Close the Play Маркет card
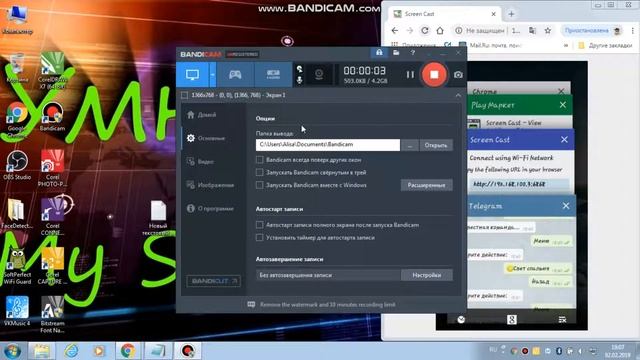 click(563, 105)
